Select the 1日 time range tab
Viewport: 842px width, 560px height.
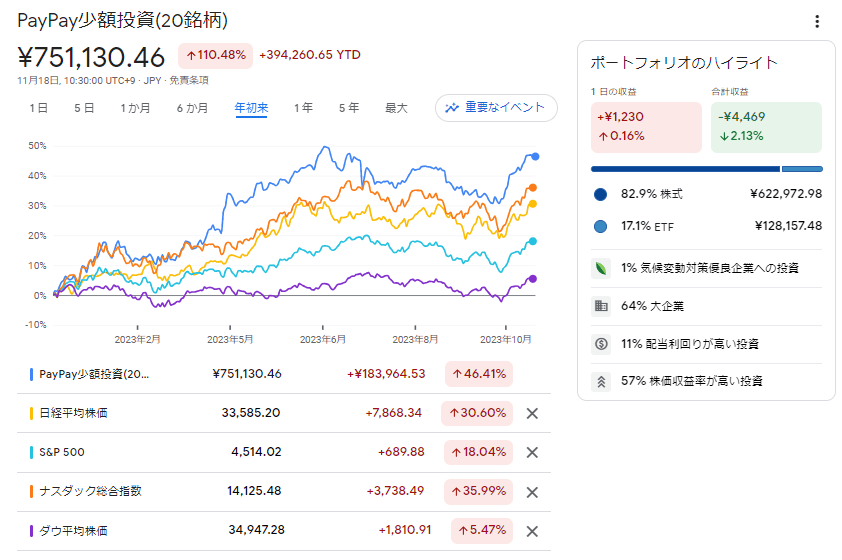(x=38, y=108)
